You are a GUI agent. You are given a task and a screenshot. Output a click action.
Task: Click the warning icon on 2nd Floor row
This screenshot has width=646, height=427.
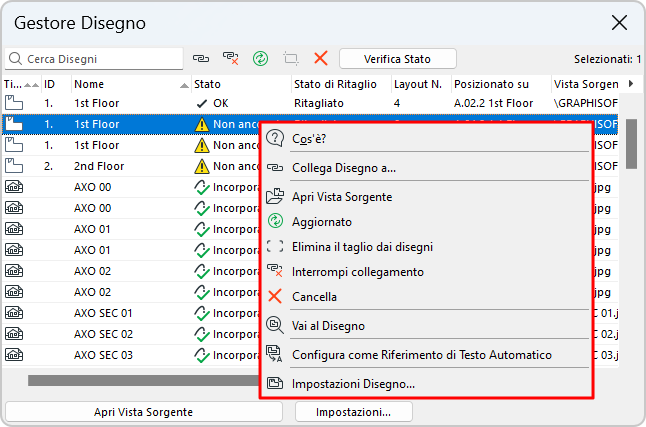tap(202, 166)
